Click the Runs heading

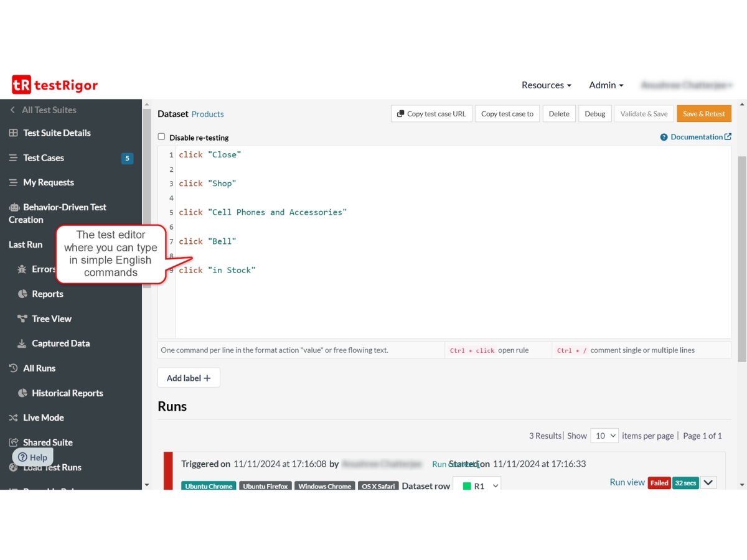click(172, 406)
